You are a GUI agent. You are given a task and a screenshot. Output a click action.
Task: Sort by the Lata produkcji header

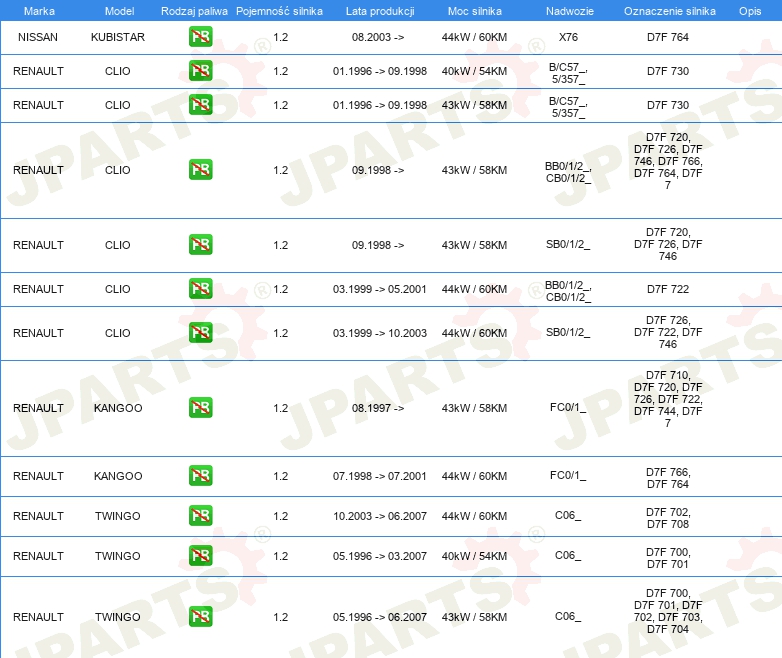point(380,11)
